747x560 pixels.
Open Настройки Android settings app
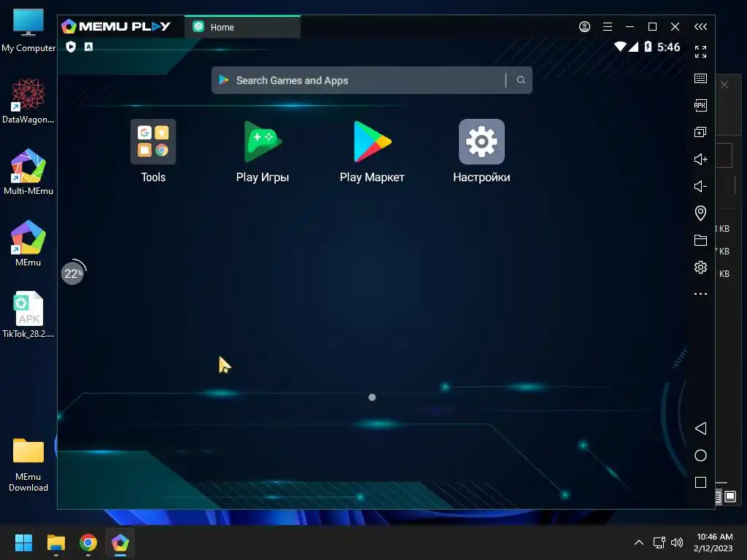point(481,152)
